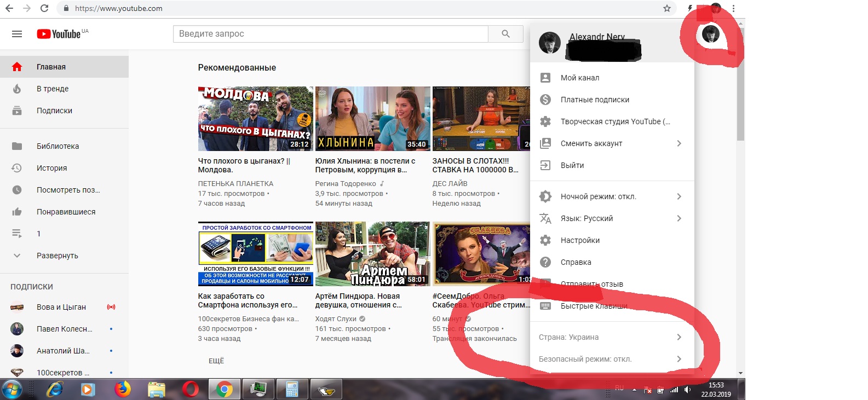Click the Мой канал person icon
Viewport: 868px width, 400px height.
pyautogui.click(x=545, y=78)
